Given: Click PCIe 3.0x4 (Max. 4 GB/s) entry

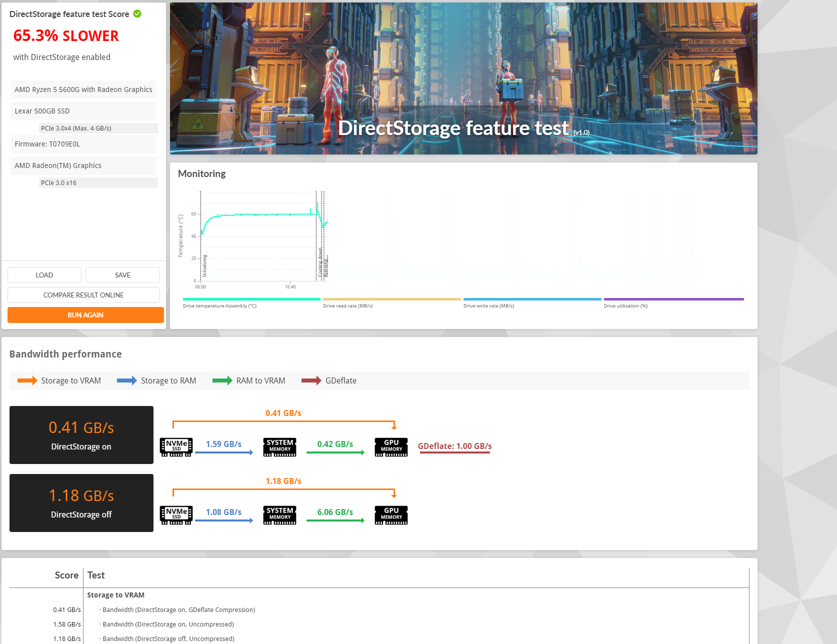Looking at the screenshot, I should click(98, 128).
